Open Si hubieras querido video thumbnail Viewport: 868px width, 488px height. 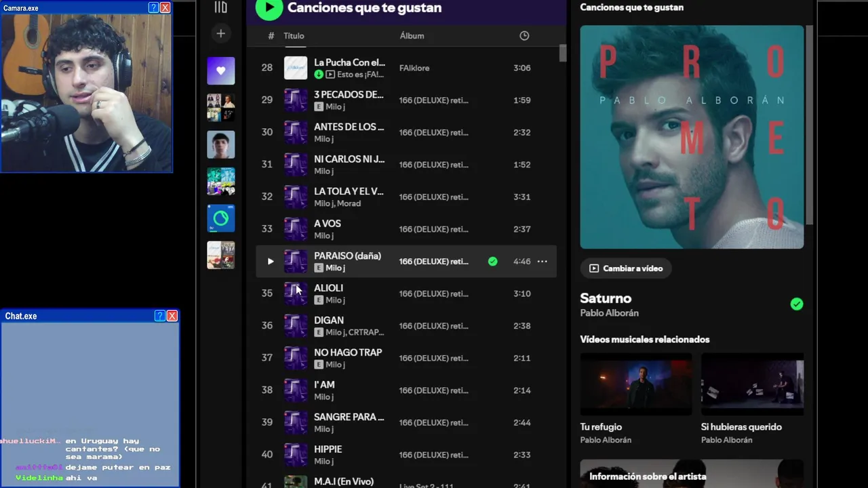(752, 384)
